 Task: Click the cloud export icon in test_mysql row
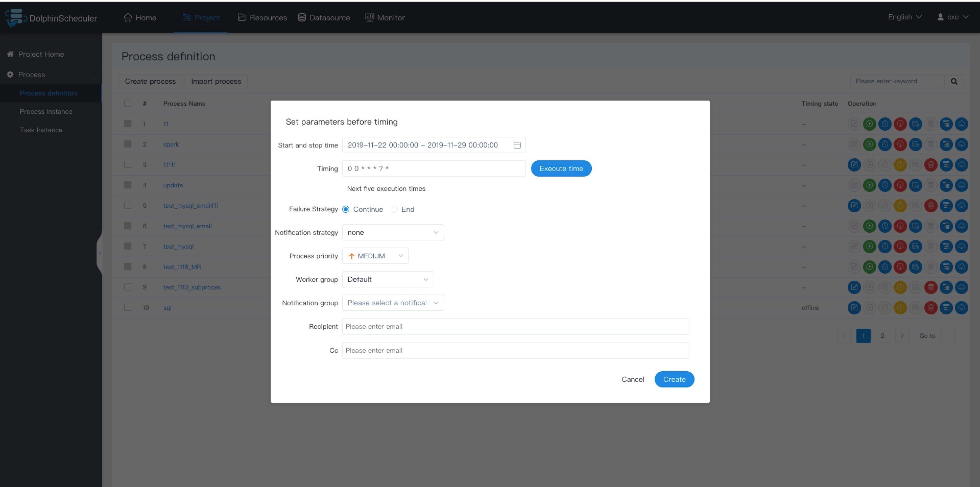(961, 246)
